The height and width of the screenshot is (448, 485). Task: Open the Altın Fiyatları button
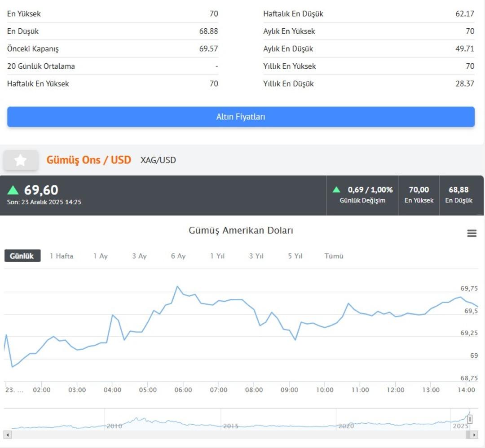click(241, 117)
